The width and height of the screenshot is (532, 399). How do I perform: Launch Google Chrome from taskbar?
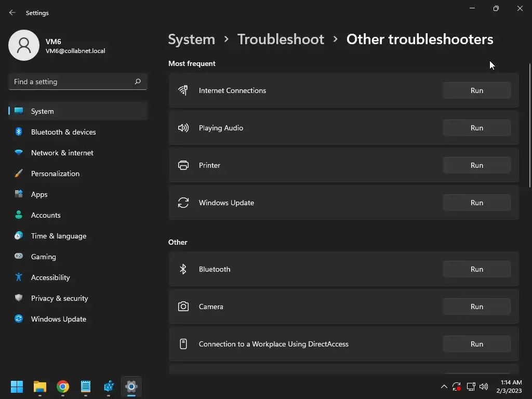pos(63,387)
